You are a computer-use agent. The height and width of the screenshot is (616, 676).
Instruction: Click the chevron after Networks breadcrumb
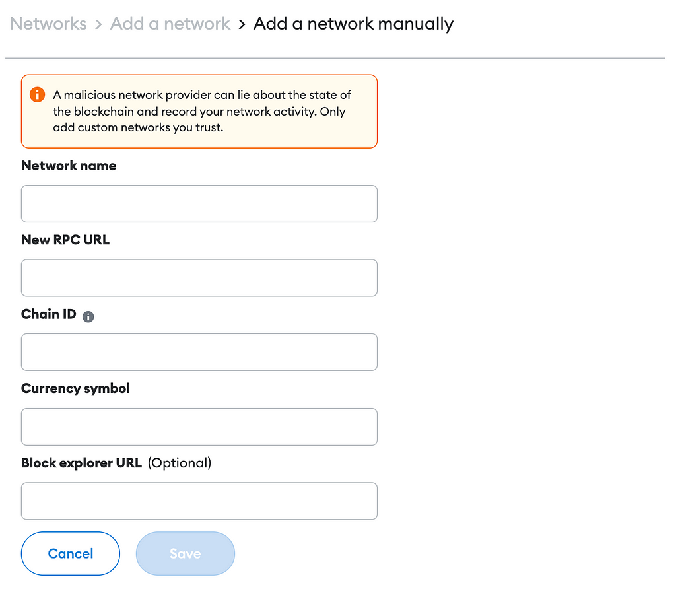tap(99, 24)
